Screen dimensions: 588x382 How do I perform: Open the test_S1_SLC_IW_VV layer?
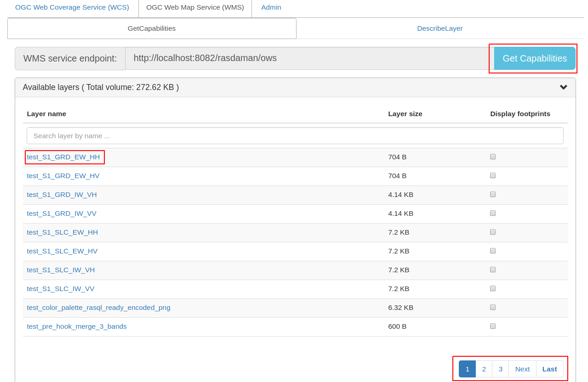(x=61, y=288)
